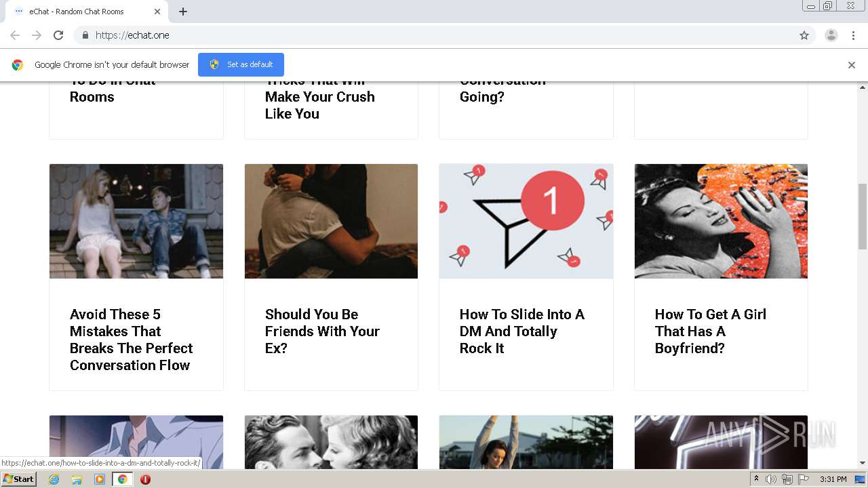
Task: Click the red Opera taskbar icon
Action: (145, 479)
